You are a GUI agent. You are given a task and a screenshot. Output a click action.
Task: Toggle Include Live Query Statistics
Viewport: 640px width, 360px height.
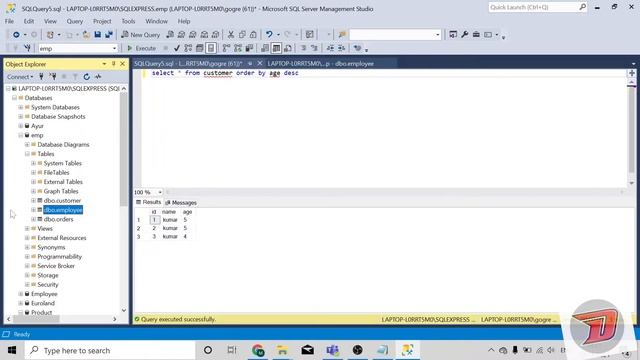point(238,48)
